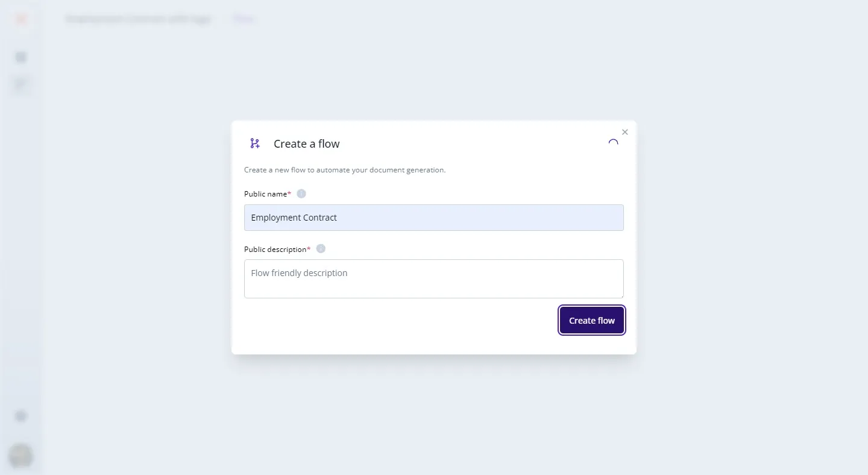Click into the Flow friendly description textarea
The height and width of the screenshot is (475, 868).
(433, 278)
